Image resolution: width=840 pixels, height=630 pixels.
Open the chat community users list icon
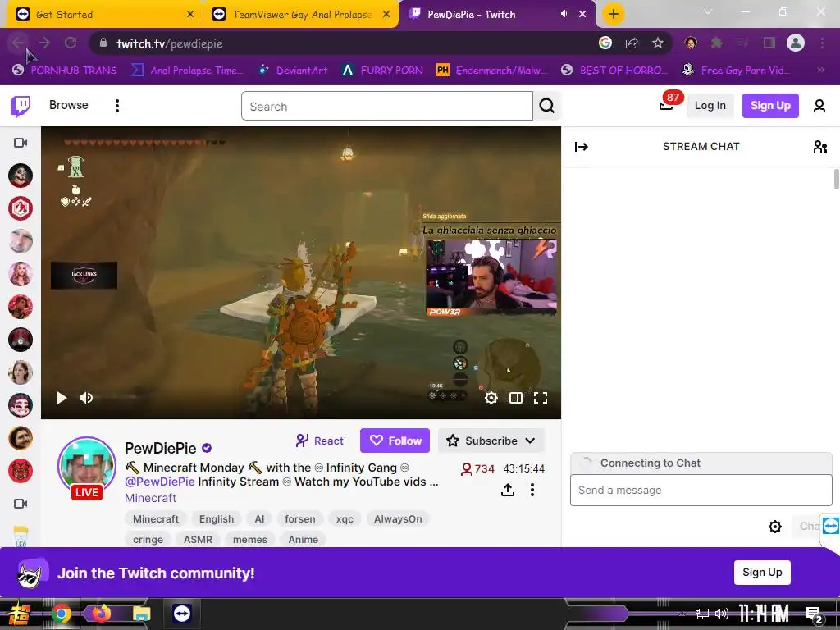click(819, 147)
